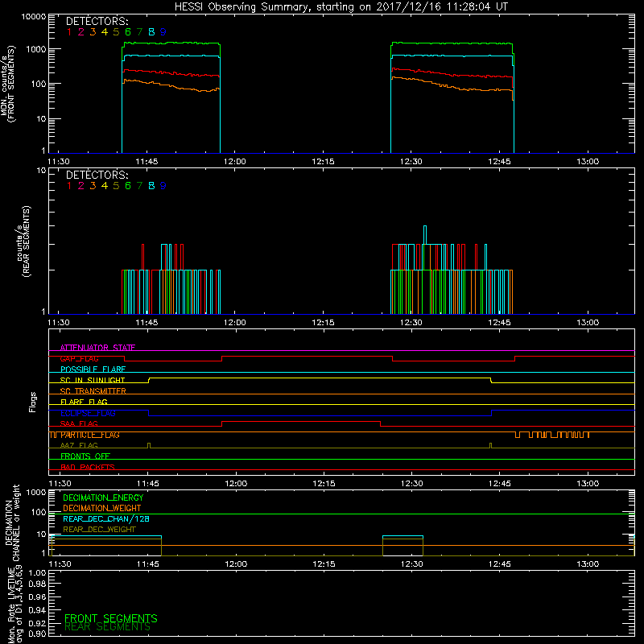Click DETECTORS: heading in the rear-segments panel

tap(97, 175)
